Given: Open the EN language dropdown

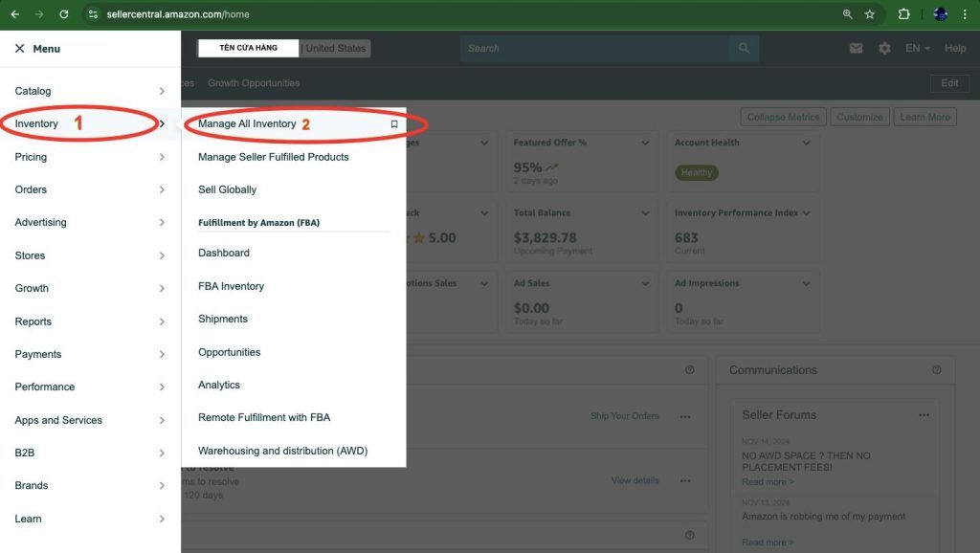Looking at the screenshot, I should (918, 49).
